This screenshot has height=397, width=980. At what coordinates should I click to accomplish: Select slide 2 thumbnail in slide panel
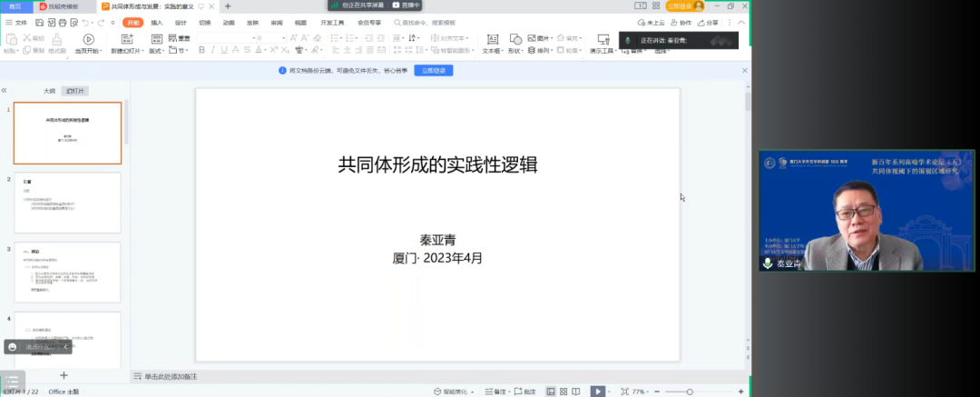[67, 203]
